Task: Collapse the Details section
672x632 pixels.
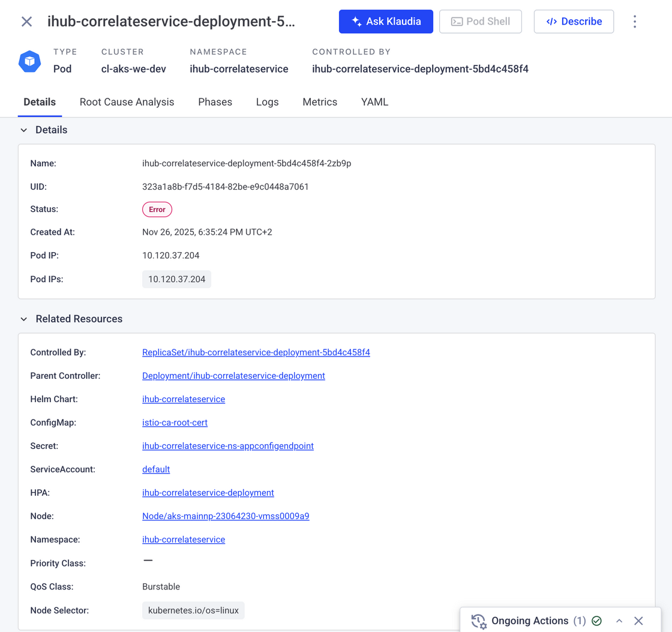Action: 24,130
